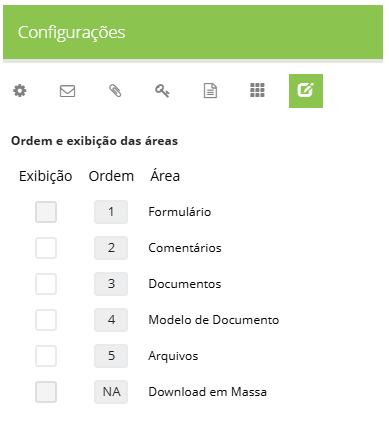Open the key permissions tab
This screenshot has width=389, height=442.
click(x=162, y=91)
